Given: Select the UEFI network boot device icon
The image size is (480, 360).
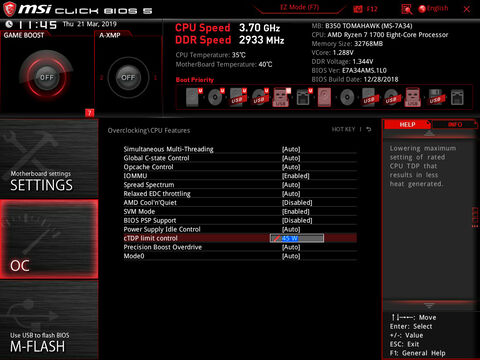Looking at the screenshot, I should click(x=304, y=97).
